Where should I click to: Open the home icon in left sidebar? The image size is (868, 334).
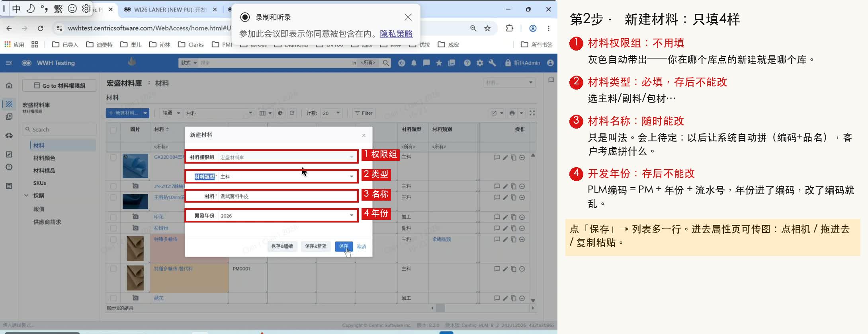[9, 85]
